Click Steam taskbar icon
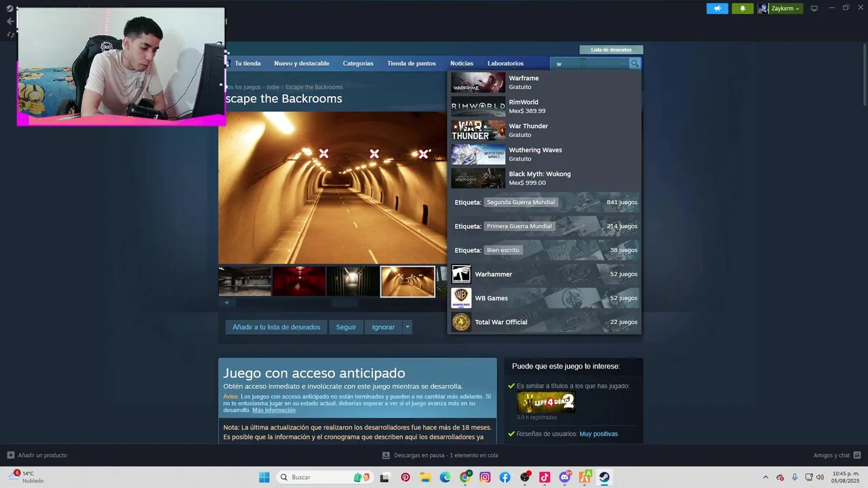This screenshot has height=488, width=868. pos(604,477)
